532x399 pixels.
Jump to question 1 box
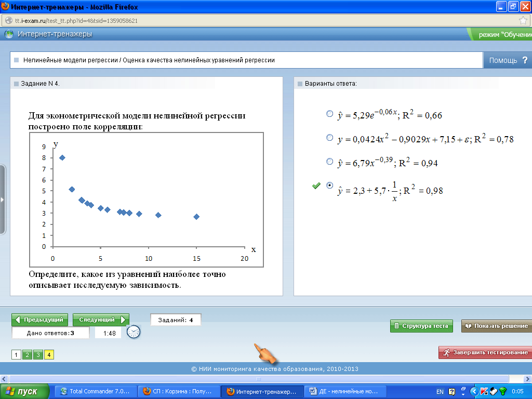(x=16, y=355)
